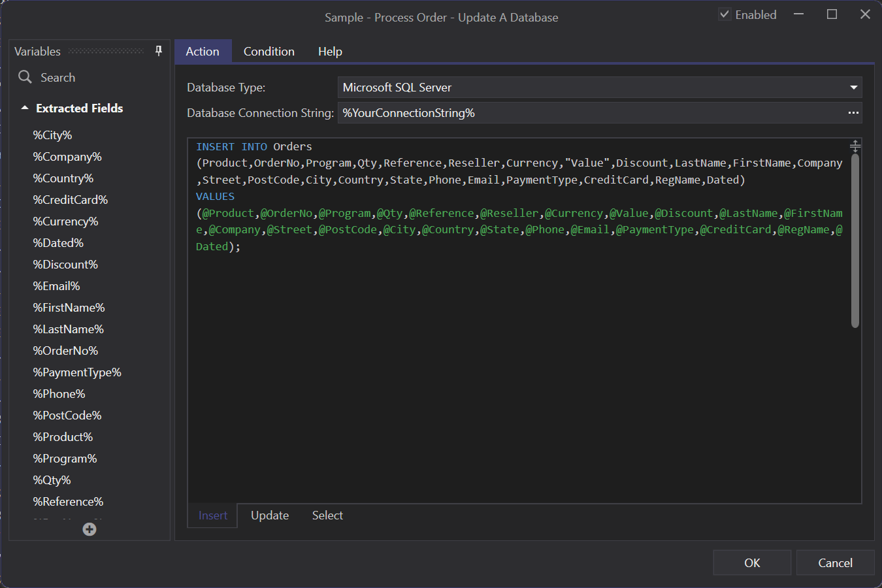Select the %LastName% variable

coord(69,329)
